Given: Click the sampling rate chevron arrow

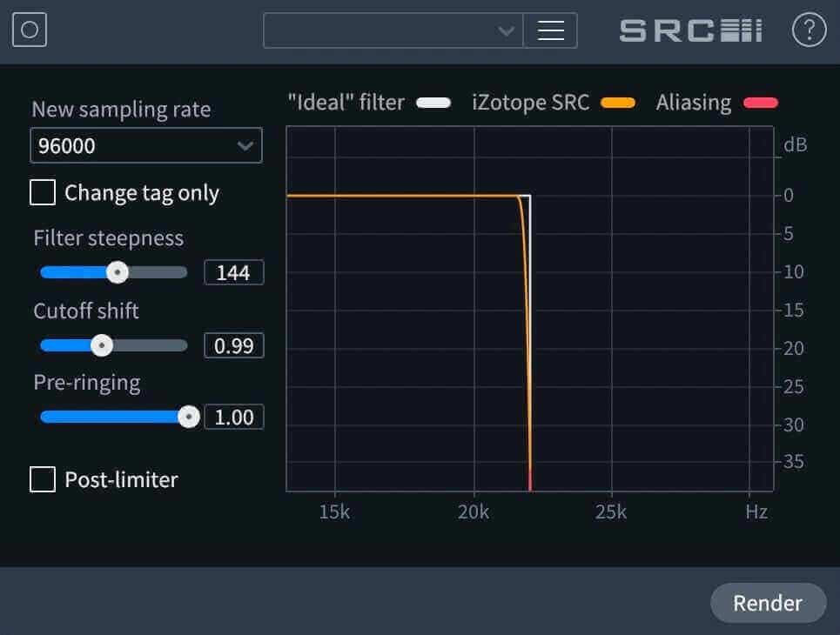Looking at the screenshot, I should point(245,145).
